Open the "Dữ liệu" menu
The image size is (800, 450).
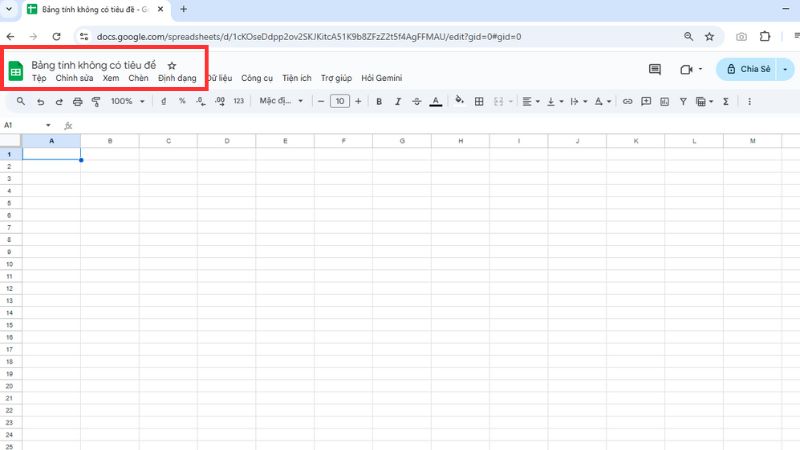click(x=219, y=78)
